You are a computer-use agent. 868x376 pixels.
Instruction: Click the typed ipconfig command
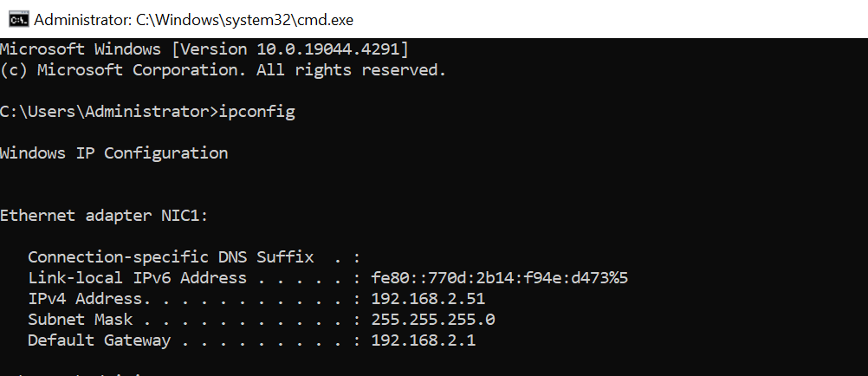tap(257, 113)
